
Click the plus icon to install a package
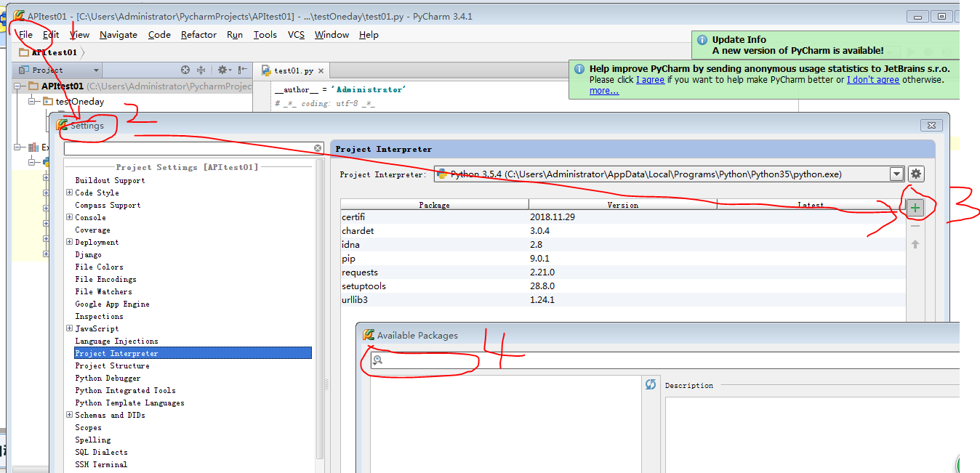pos(915,209)
